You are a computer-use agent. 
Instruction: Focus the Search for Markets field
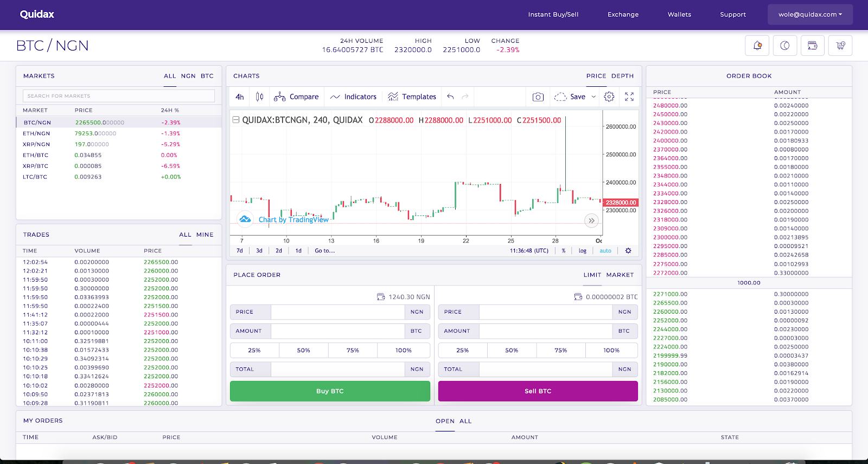tap(119, 96)
